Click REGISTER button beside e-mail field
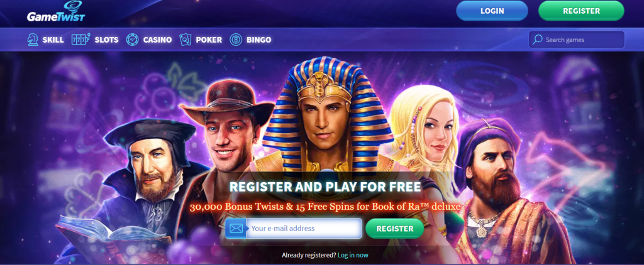The image size is (644, 265). [395, 229]
